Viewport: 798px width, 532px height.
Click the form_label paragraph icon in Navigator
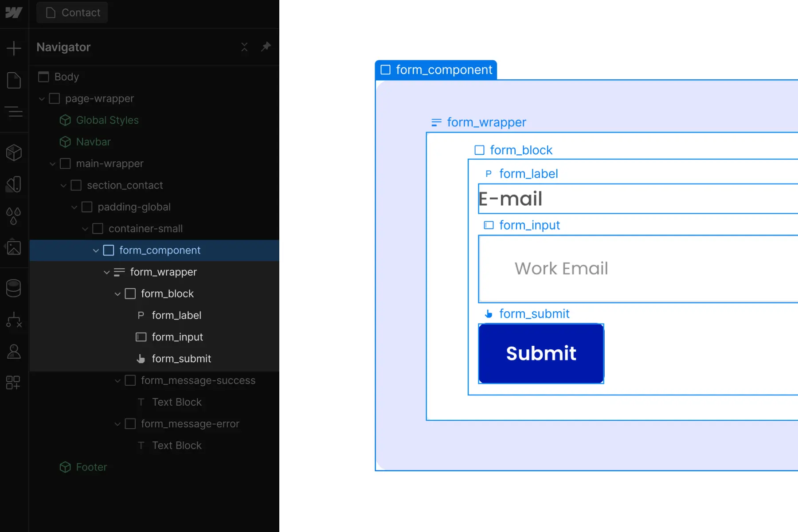pos(141,315)
